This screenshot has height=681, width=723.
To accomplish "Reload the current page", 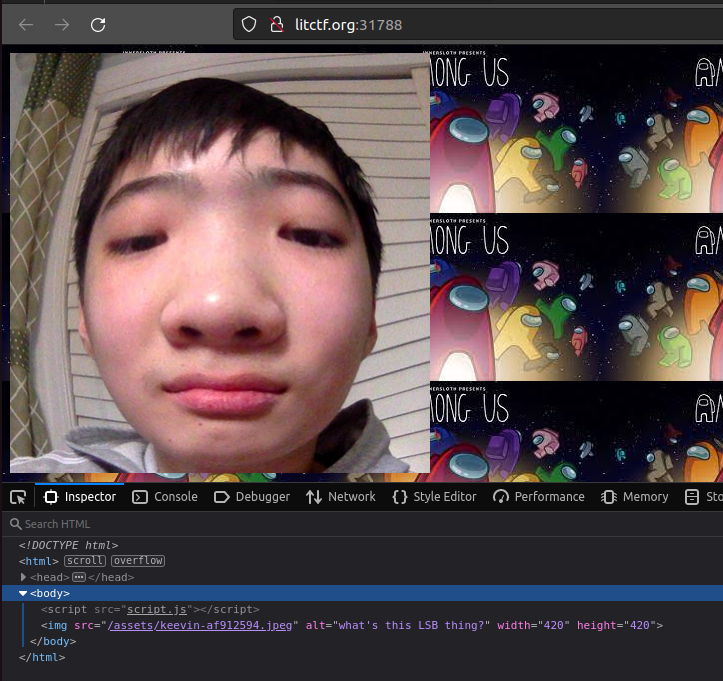I will coord(98,25).
